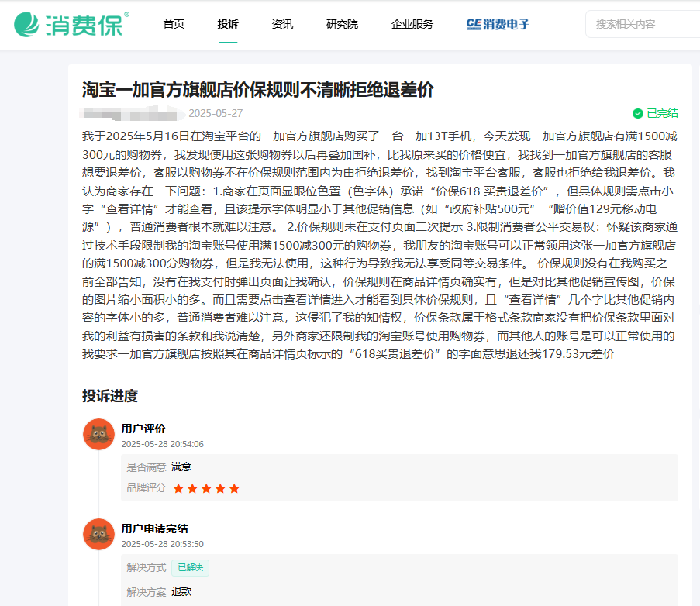Click the 已完结 status label
Image resolution: width=700 pixels, height=606 pixels.
pos(663,113)
